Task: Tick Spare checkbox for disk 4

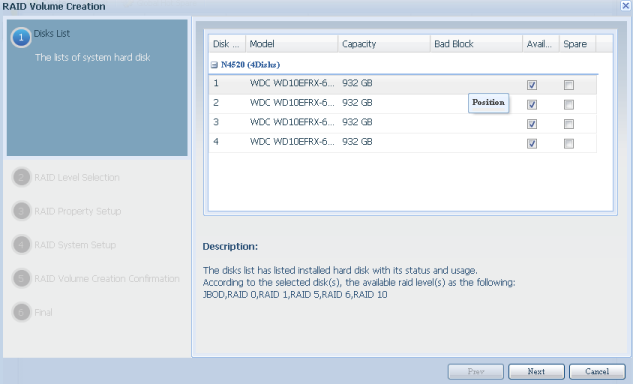Action: [569, 143]
